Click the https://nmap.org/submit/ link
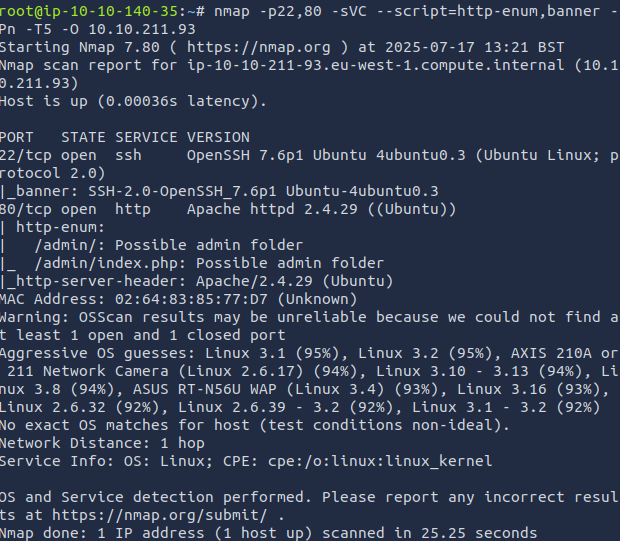Image resolution: width=620 pixels, height=541 pixels. coord(160,515)
